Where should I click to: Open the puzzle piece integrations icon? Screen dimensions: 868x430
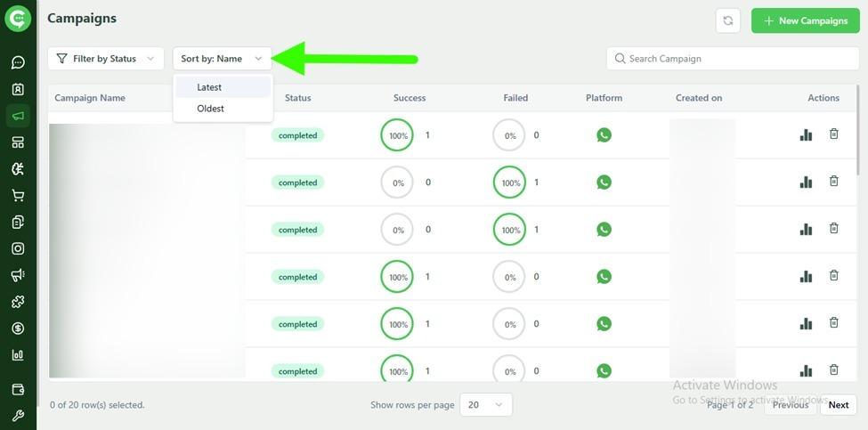click(18, 302)
